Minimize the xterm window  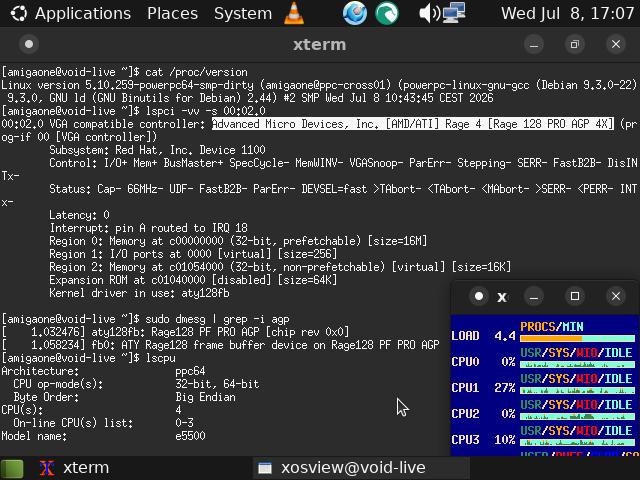click(534, 44)
